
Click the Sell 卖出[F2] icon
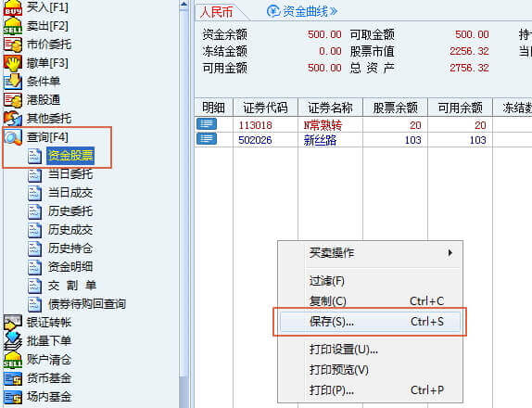pos(13,26)
